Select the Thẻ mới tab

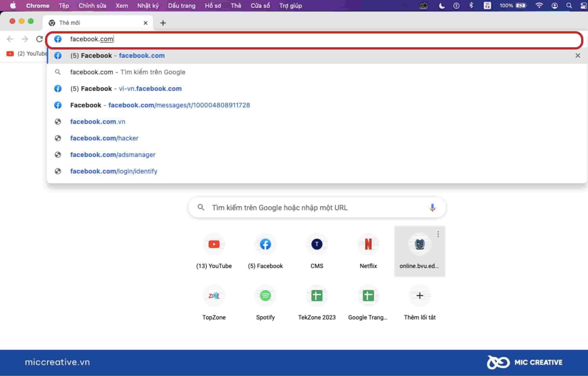point(98,23)
